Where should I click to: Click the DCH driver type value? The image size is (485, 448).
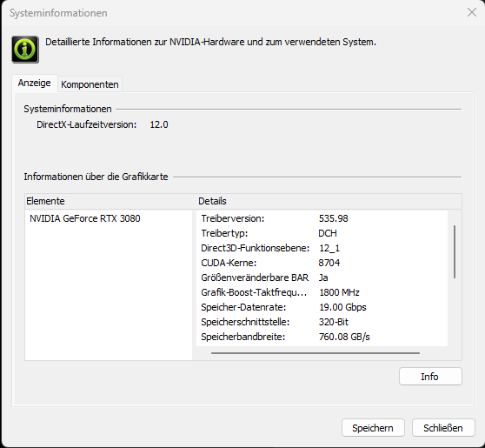click(328, 233)
